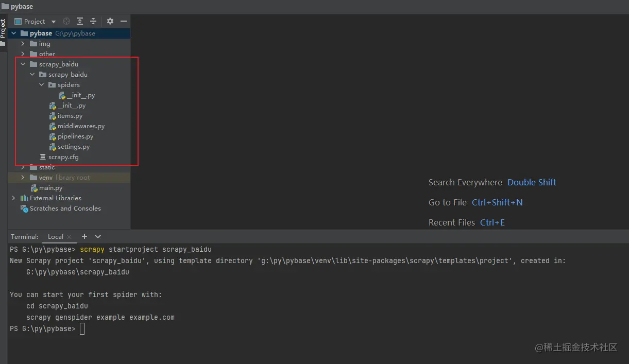Expand External Libraries node
Viewport: 629px width, 364px height.
pyautogui.click(x=13, y=198)
